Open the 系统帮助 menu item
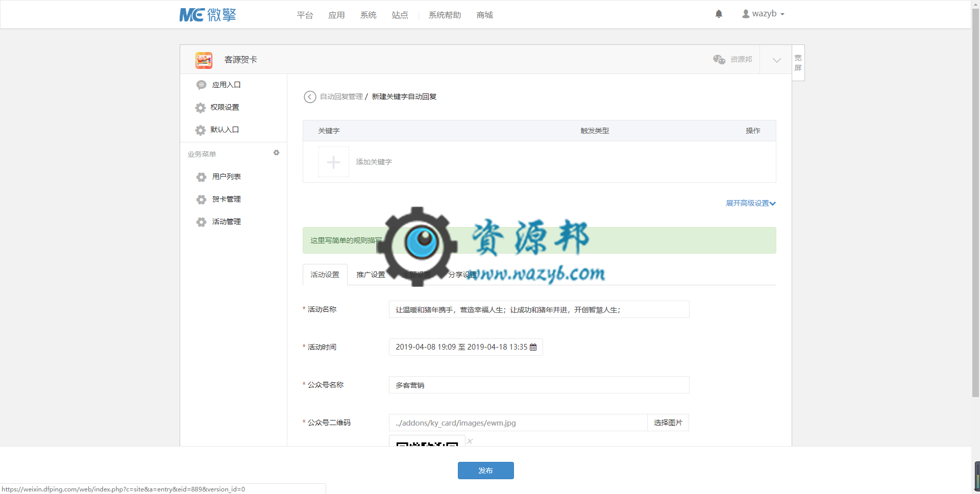The image size is (980, 494). [445, 15]
